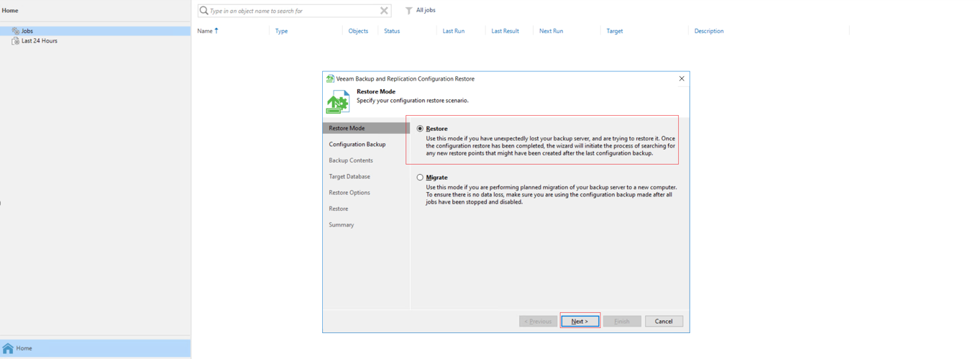Click the Home icon in bottom pane
980x359 pixels.
[8, 348]
